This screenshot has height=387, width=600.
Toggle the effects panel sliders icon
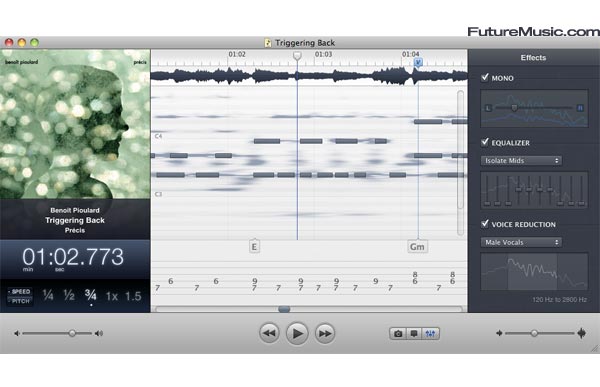430,334
